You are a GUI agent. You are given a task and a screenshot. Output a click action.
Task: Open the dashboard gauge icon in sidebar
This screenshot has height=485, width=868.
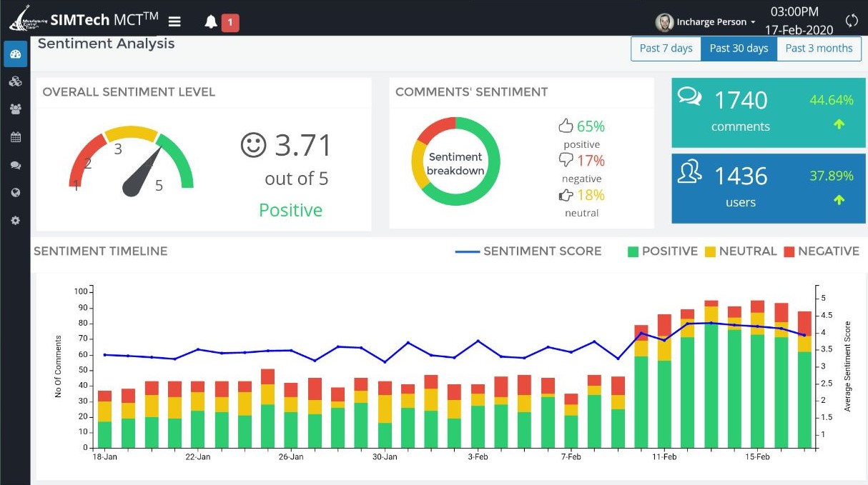(x=15, y=54)
